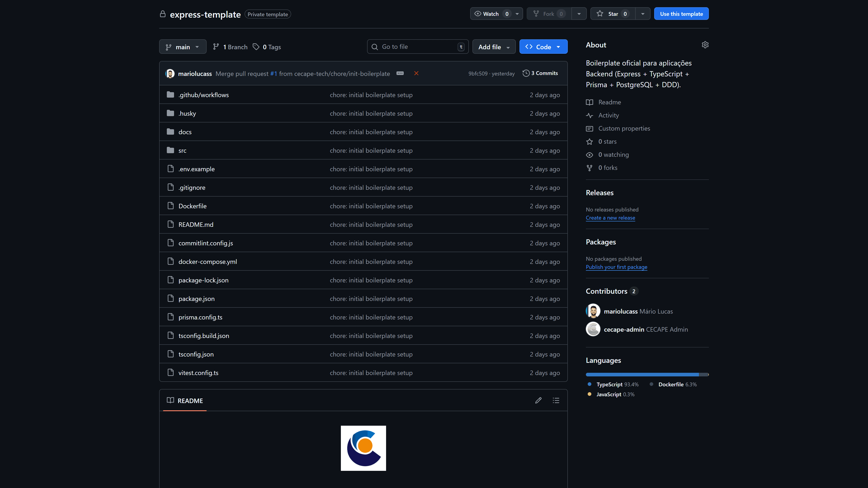Viewport: 868px width, 488px height.
Task: Click the Use this template button
Action: tap(681, 14)
